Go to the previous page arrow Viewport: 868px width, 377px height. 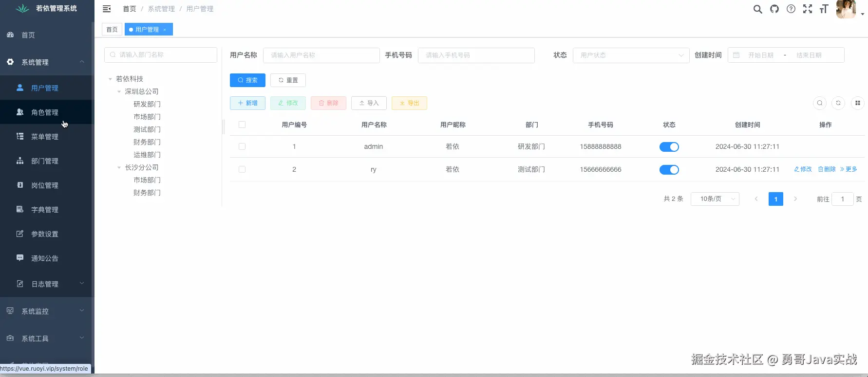point(756,199)
